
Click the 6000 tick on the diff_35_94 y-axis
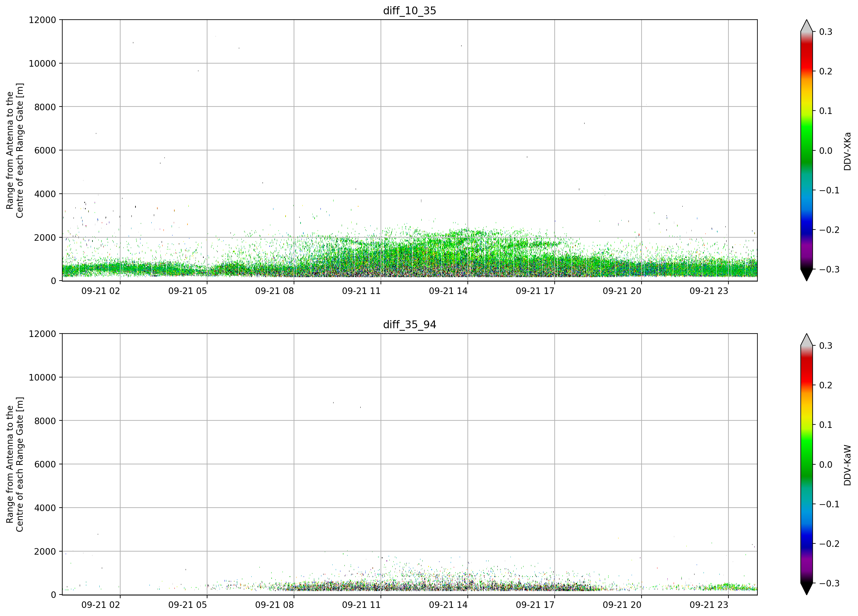pyautogui.click(x=45, y=465)
